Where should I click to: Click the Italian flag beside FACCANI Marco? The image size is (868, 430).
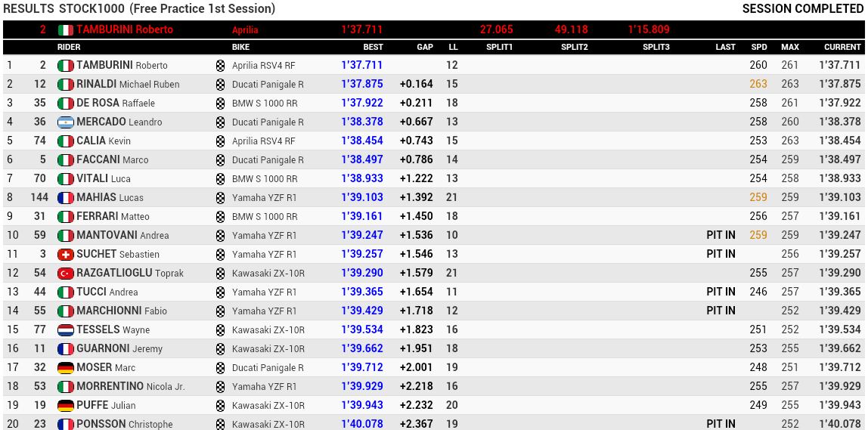(x=65, y=160)
